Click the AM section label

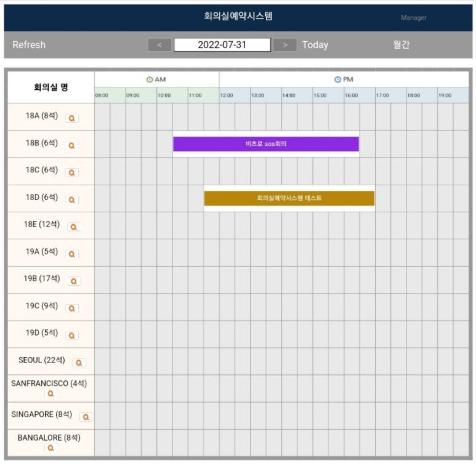[x=160, y=79]
